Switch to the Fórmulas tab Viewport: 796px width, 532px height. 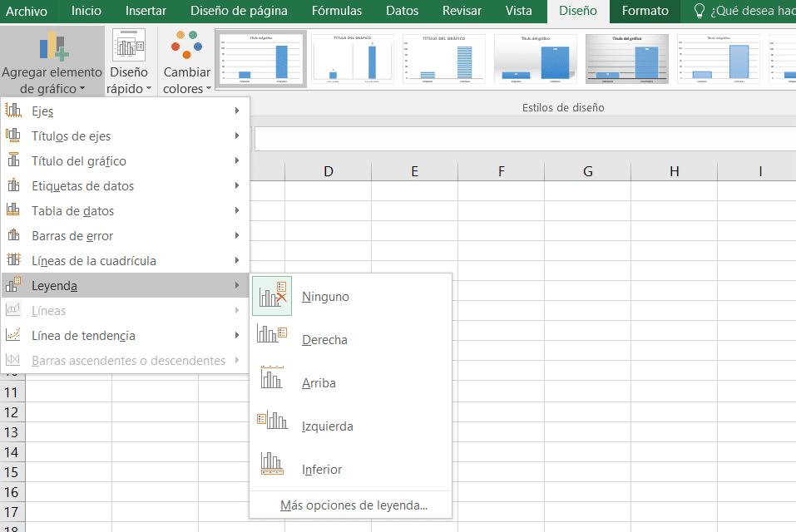point(337,11)
